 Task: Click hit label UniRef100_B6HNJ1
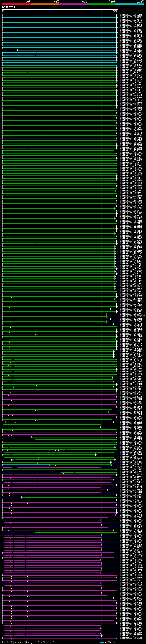(131, 75)
